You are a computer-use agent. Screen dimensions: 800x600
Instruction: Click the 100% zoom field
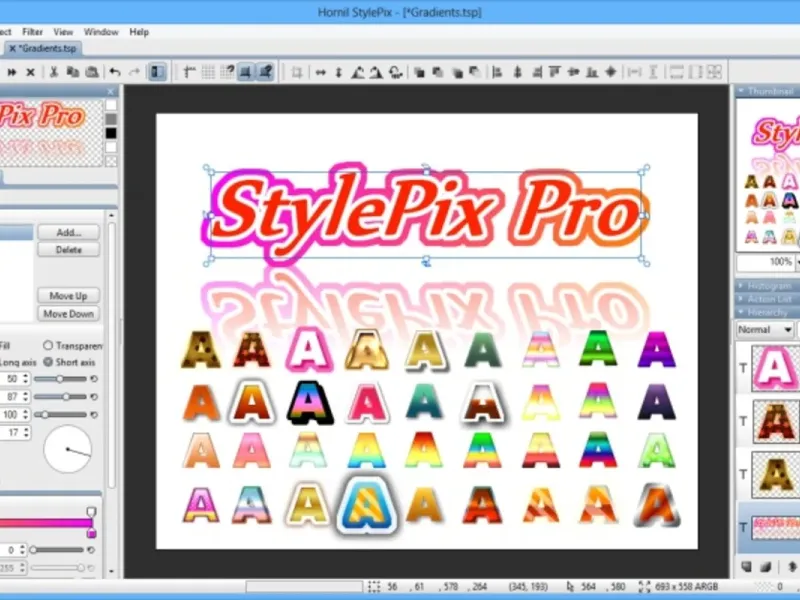click(764, 262)
